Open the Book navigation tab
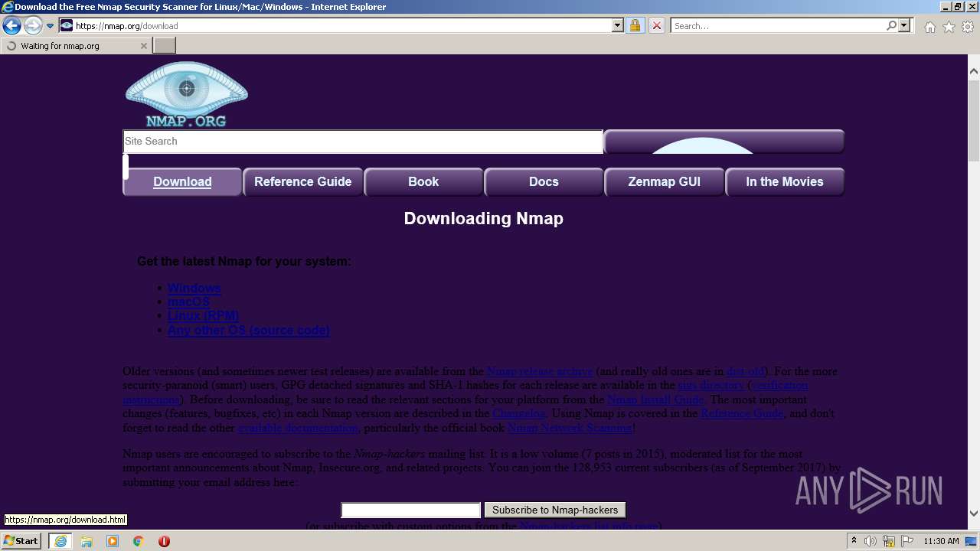 423,182
